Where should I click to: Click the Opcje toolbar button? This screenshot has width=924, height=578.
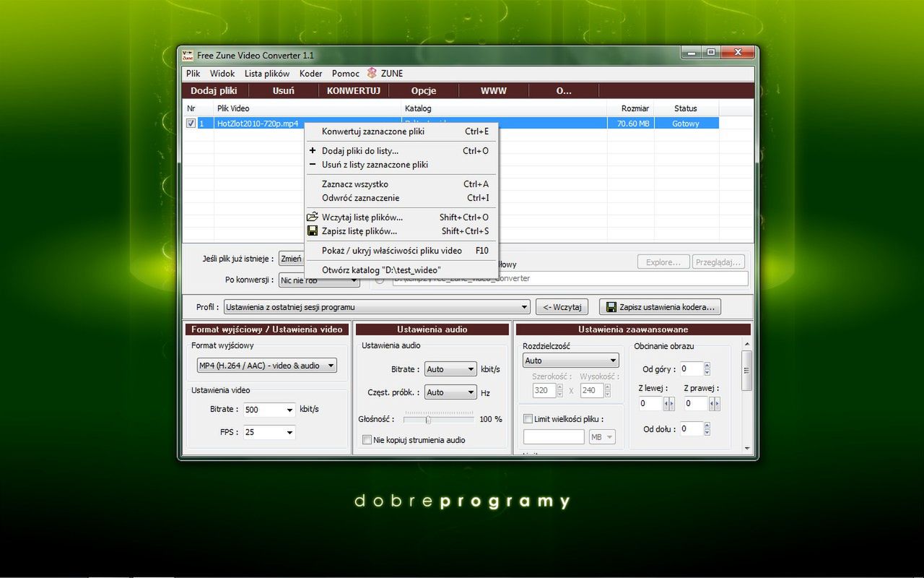coord(424,91)
